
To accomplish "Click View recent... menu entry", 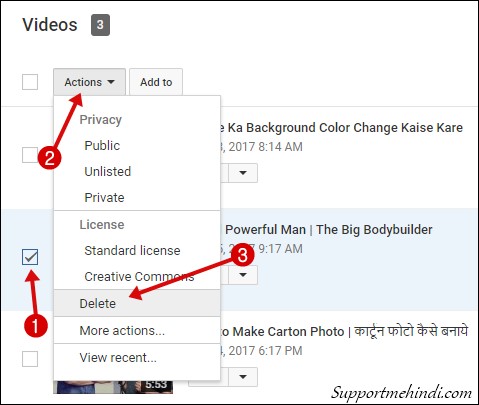I will [137, 358].
